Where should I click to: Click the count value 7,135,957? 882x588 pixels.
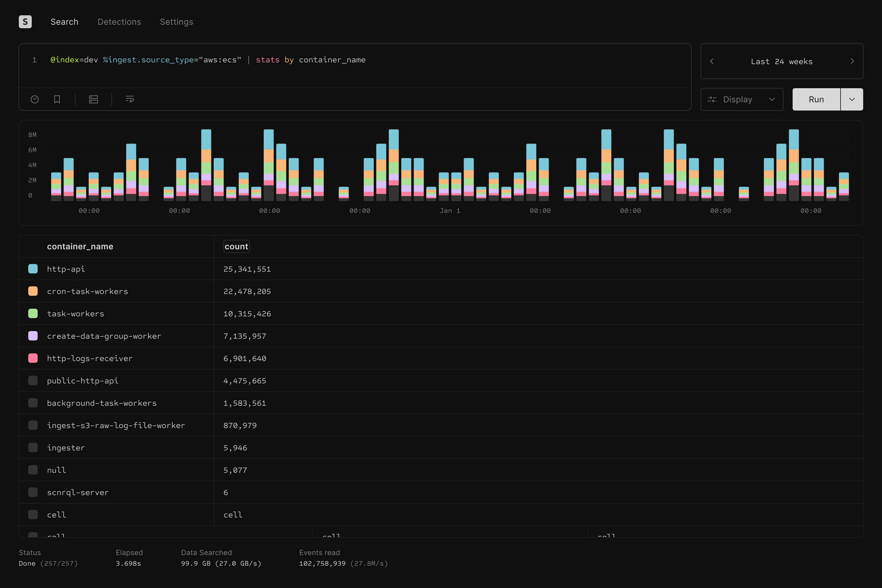pyautogui.click(x=245, y=336)
